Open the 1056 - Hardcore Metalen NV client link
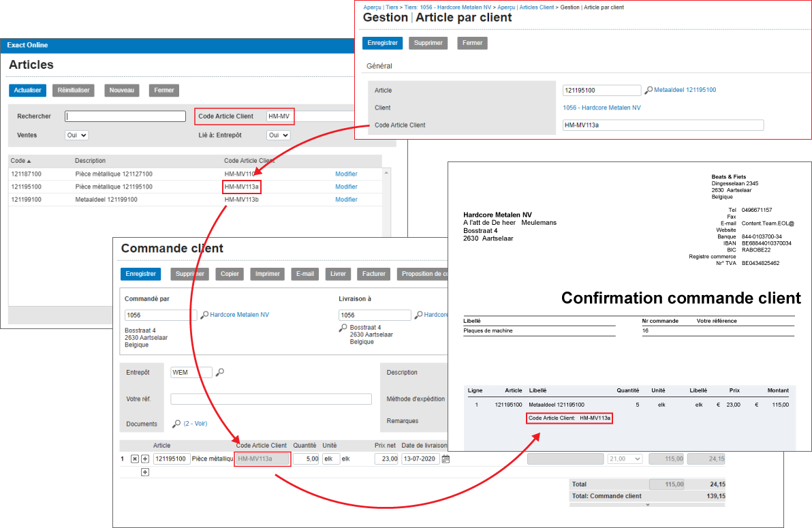Viewport: 812px width, 528px height. point(602,108)
